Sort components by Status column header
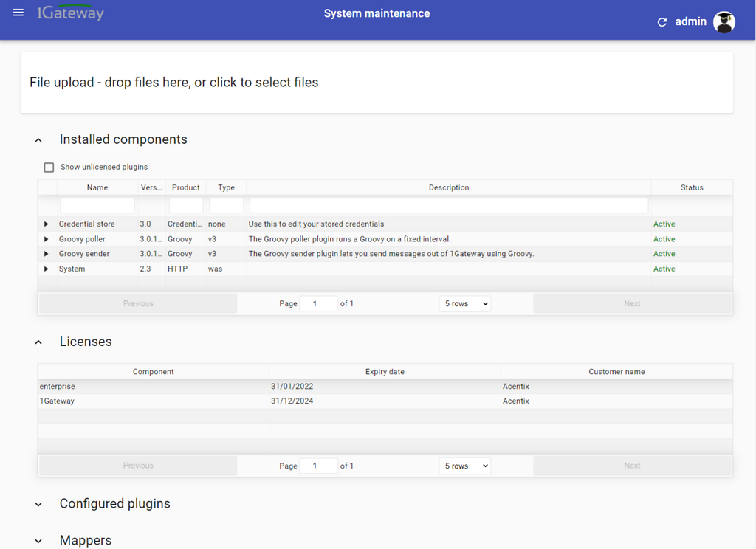The width and height of the screenshot is (756, 549). [692, 187]
